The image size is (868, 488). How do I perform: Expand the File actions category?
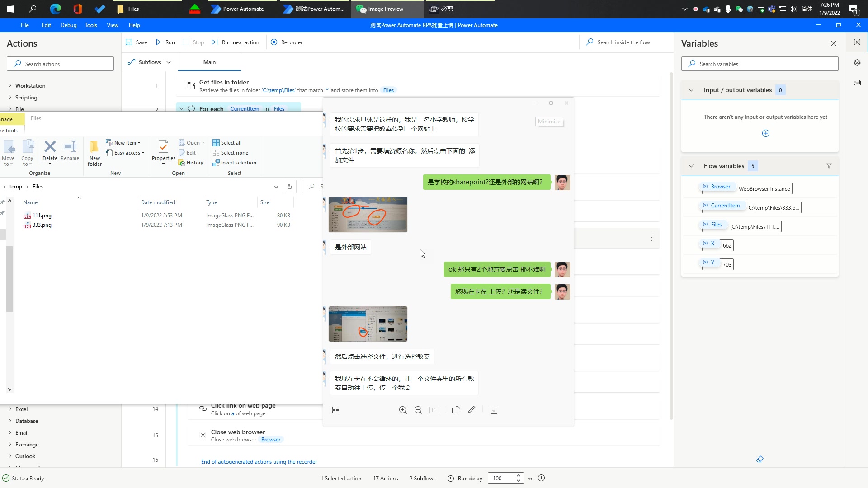[10, 109]
